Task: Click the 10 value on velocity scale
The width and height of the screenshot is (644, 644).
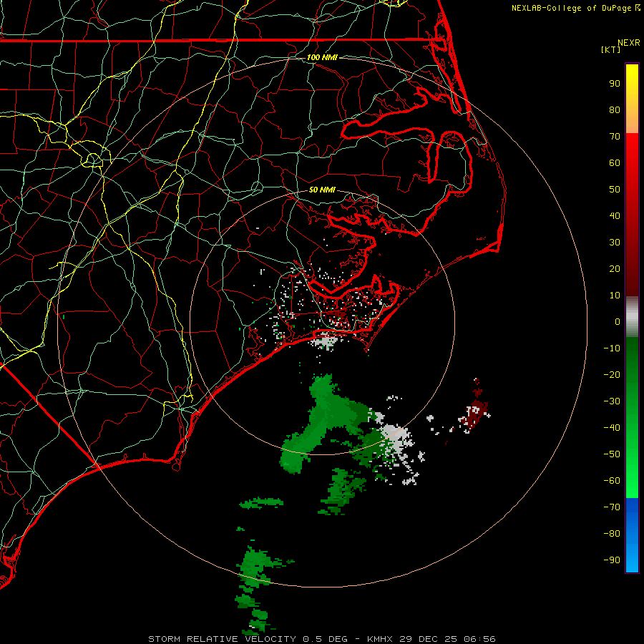Action: tap(615, 296)
